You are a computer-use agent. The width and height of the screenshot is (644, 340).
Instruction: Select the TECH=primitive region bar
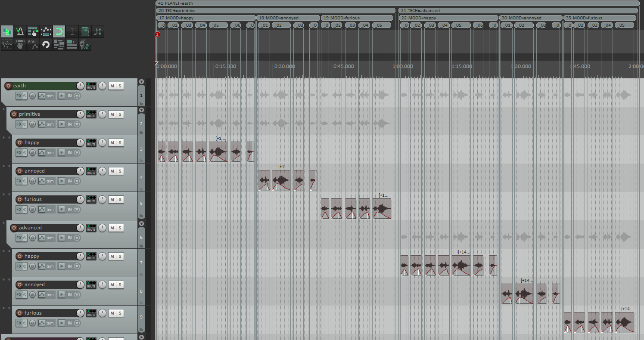point(276,10)
